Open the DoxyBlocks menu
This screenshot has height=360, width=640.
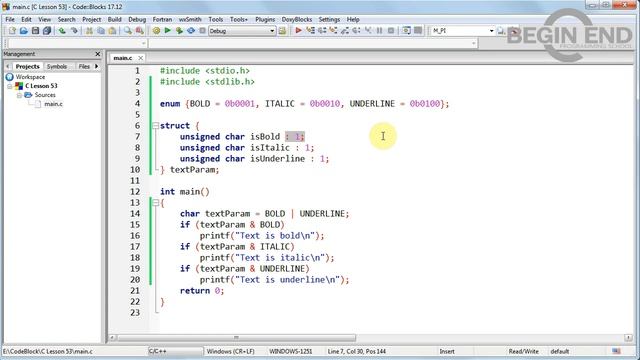click(297, 19)
